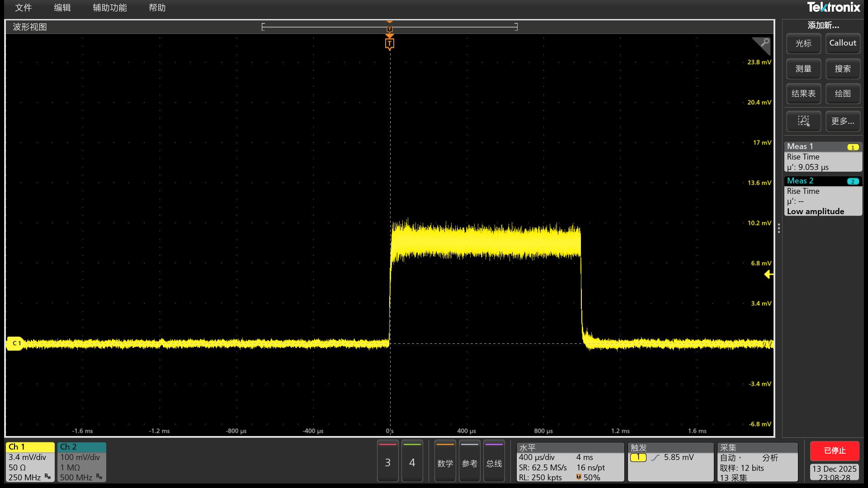Click the Meas 2 Rise Time badge
This screenshot has height=488, width=868.
point(823,196)
